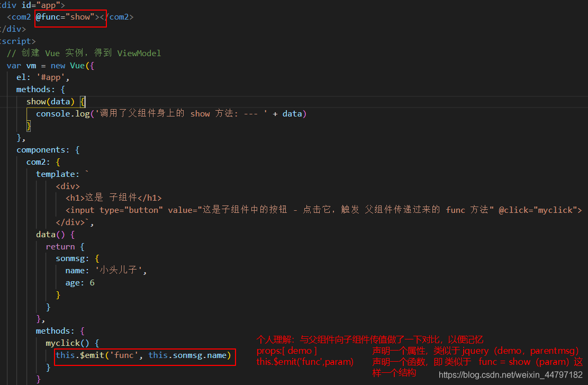Click the 'var' keyword before vm
Image resolution: width=588 pixels, height=385 pixels.
tap(14, 66)
